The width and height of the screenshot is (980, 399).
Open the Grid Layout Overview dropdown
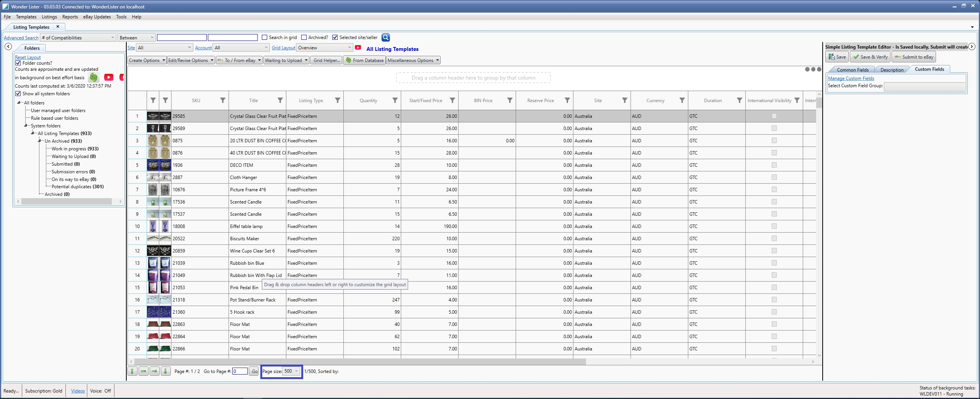[325, 47]
